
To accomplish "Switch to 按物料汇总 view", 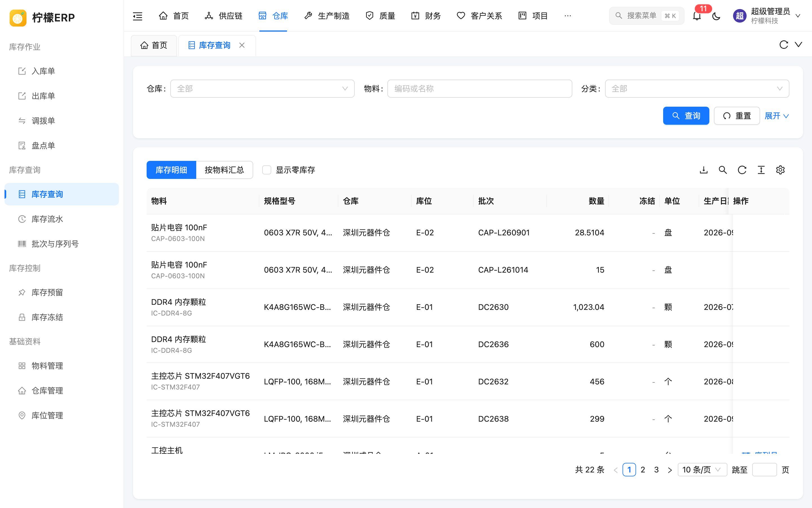I will click(224, 170).
